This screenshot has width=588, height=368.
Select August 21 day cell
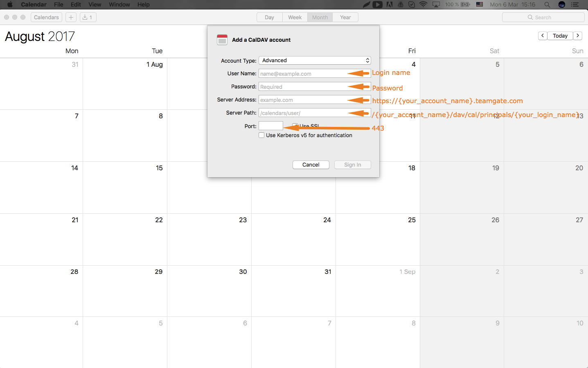pos(41,239)
